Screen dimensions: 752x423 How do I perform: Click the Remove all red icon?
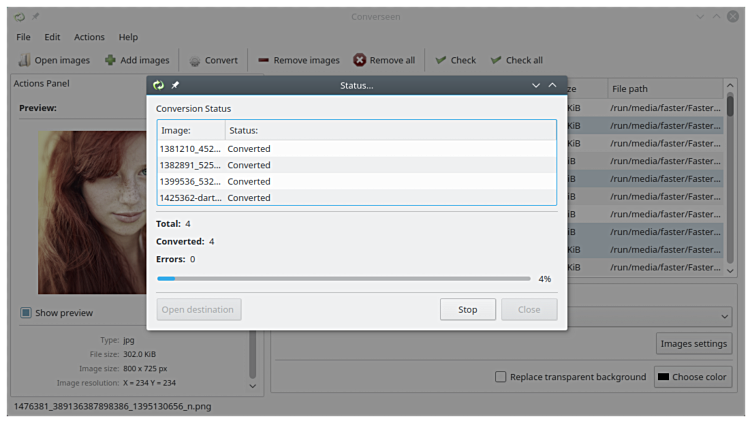(360, 60)
